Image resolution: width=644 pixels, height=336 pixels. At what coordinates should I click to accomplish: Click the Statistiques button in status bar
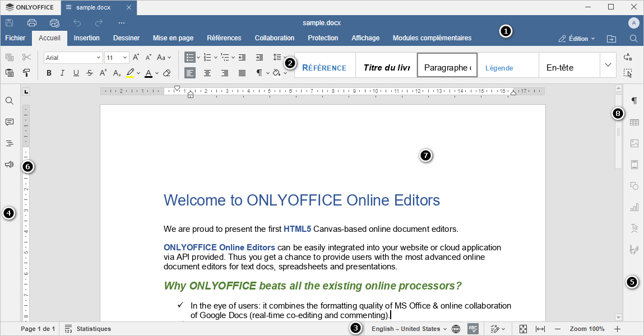coord(88,329)
